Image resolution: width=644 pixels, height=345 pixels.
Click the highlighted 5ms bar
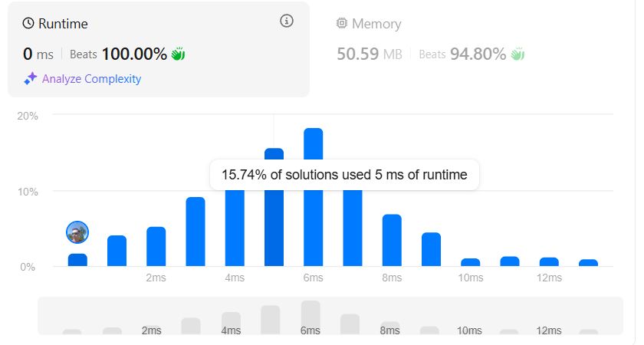[x=274, y=207]
